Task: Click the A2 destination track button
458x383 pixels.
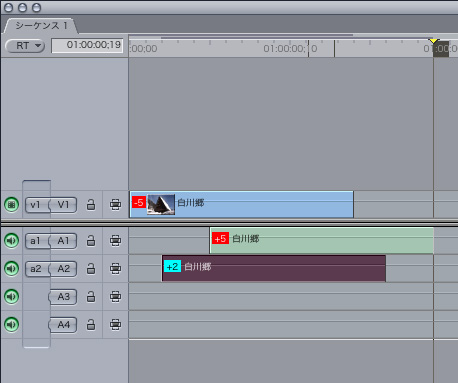Action: pyautogui.click(x=63, y=269)
